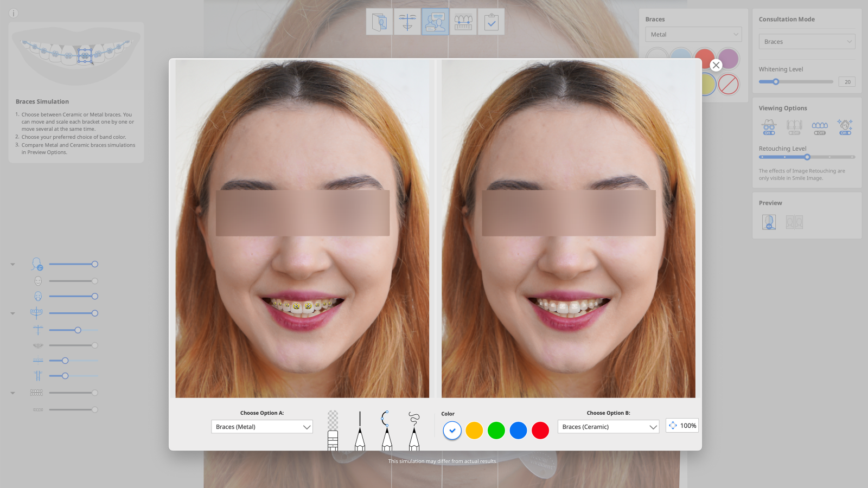Pick the blue drawing color
Image resolution: width=868 pixels, height=488 pixels.
coord(518,431)
